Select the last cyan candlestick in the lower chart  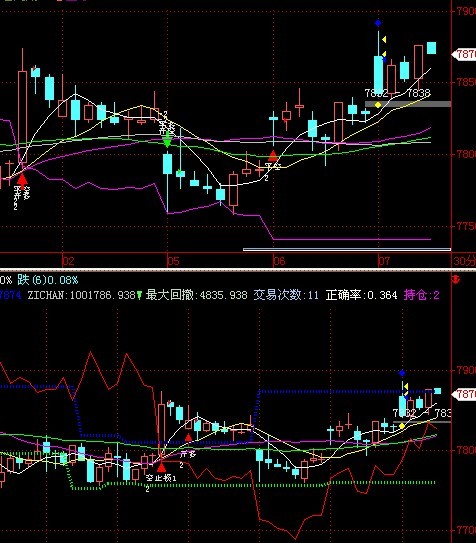tap(438, 391)
